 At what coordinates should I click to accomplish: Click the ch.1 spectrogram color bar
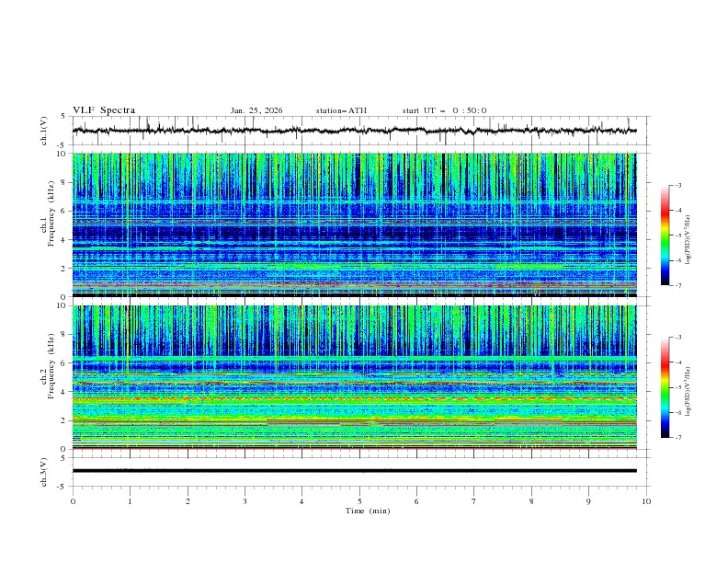[665, 236]
